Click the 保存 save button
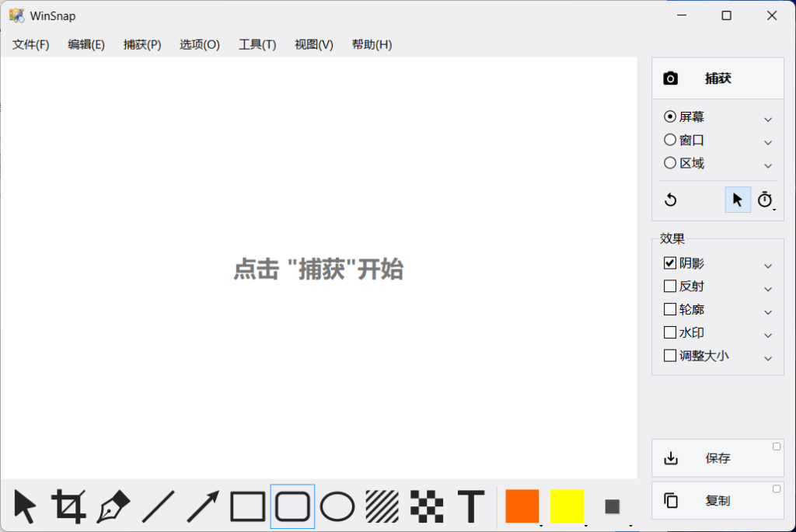Viewport: 796px width, 532px height. pos(717,458)
